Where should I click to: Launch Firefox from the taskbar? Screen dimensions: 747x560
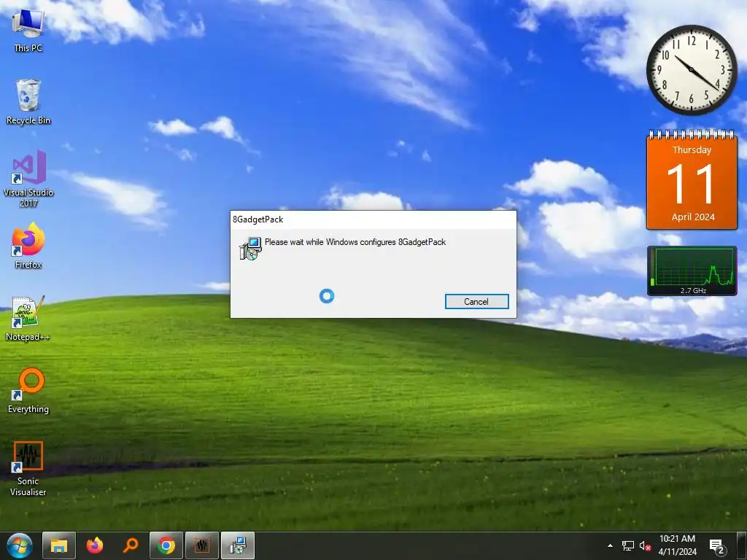(95, 545)
